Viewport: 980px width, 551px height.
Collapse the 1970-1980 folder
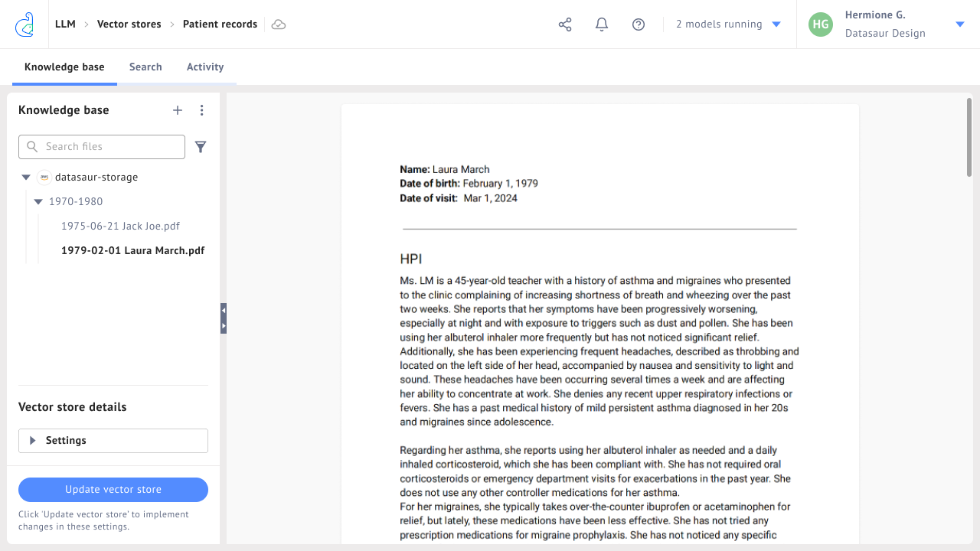click(38, 202)
